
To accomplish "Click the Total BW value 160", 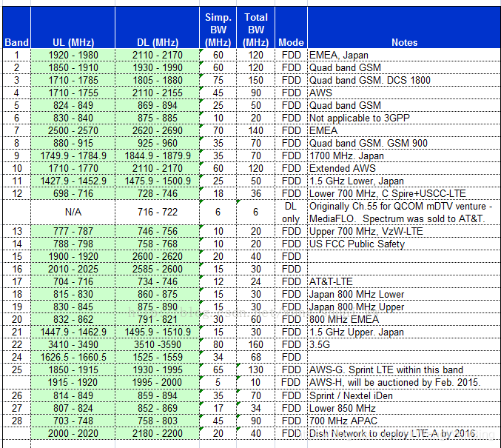I will coord(255,344).
